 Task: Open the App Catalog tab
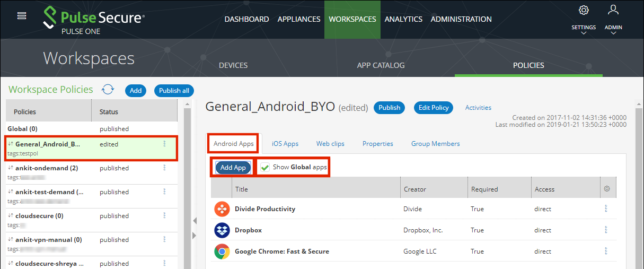(381, 65)
